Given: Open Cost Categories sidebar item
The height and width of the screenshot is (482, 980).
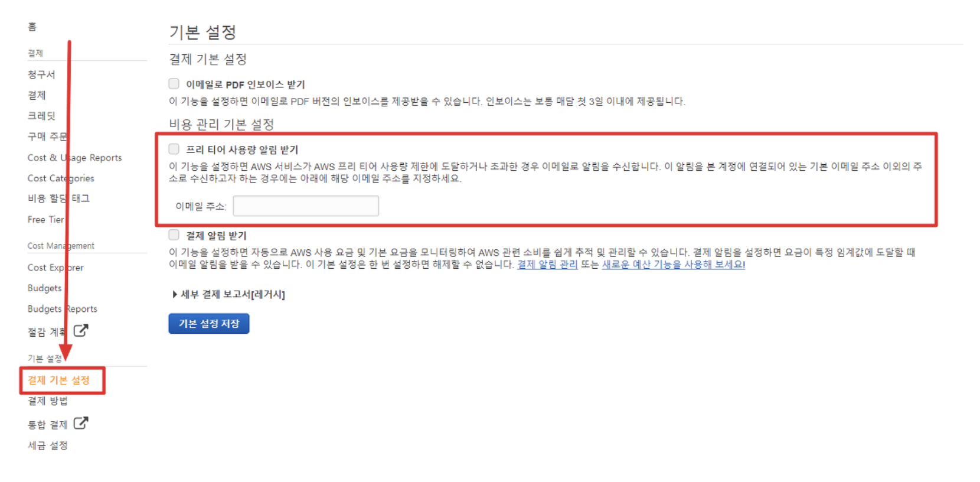Looking at the screenshot, I should pyautogui.click(x=61, y=178).
